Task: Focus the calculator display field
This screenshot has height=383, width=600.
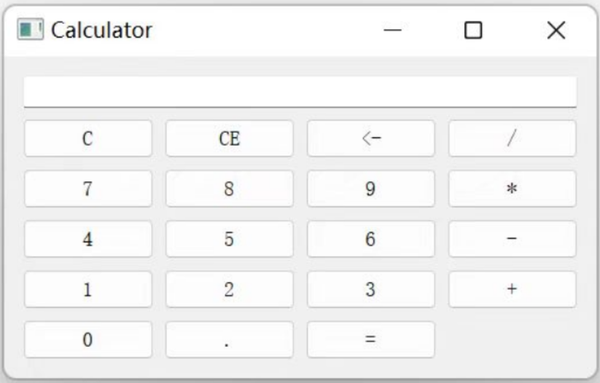Action: pyautogui.click(x=300, y=92)
